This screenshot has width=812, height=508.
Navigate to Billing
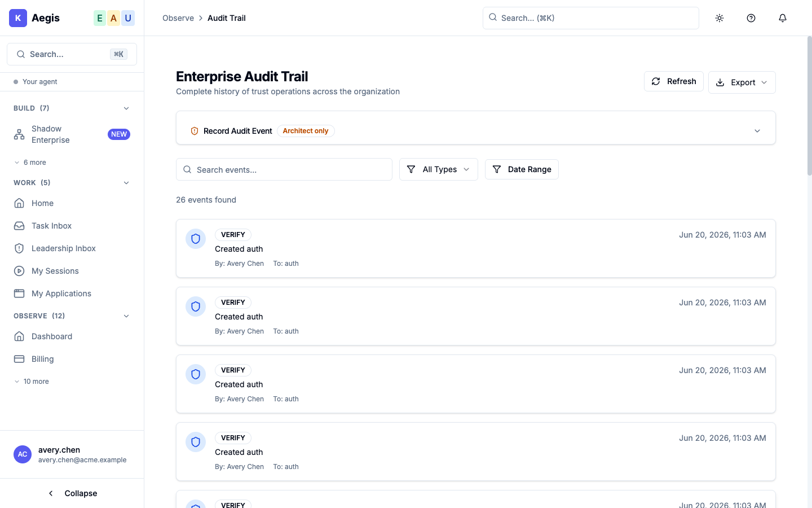72,359
